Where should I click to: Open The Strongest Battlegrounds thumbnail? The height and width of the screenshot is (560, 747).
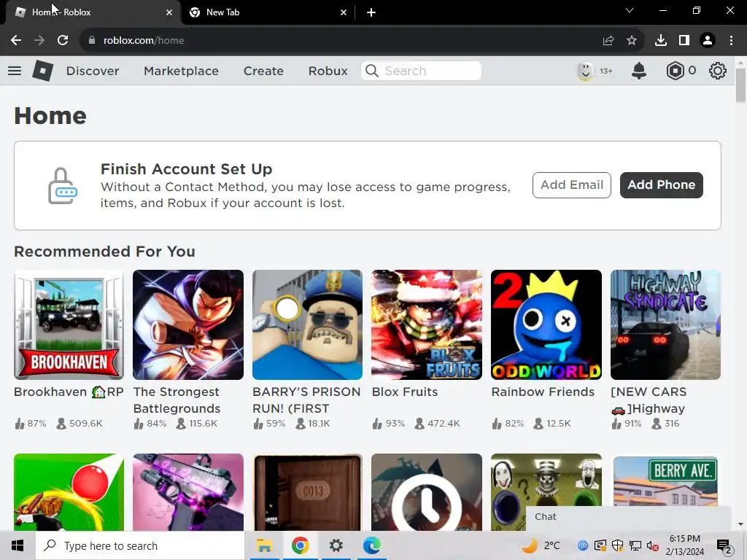(x=188, y=324)
